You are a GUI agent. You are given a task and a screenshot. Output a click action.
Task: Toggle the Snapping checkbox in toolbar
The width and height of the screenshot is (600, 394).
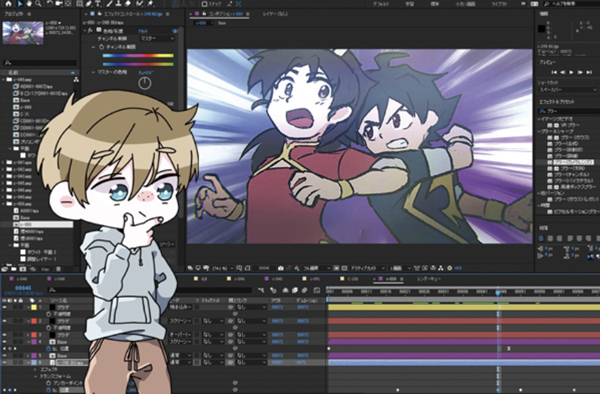point(205,4)
